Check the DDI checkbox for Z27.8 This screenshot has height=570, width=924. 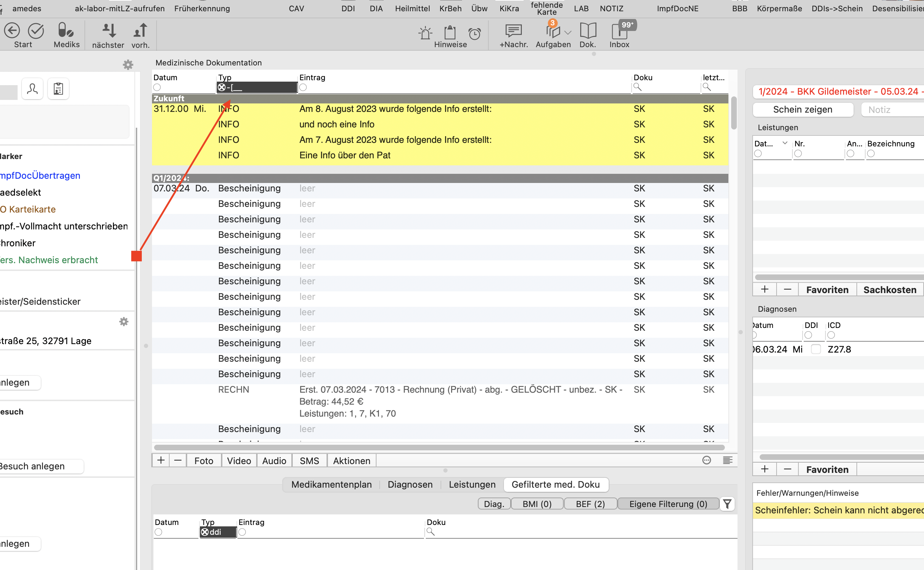point(816,349)
